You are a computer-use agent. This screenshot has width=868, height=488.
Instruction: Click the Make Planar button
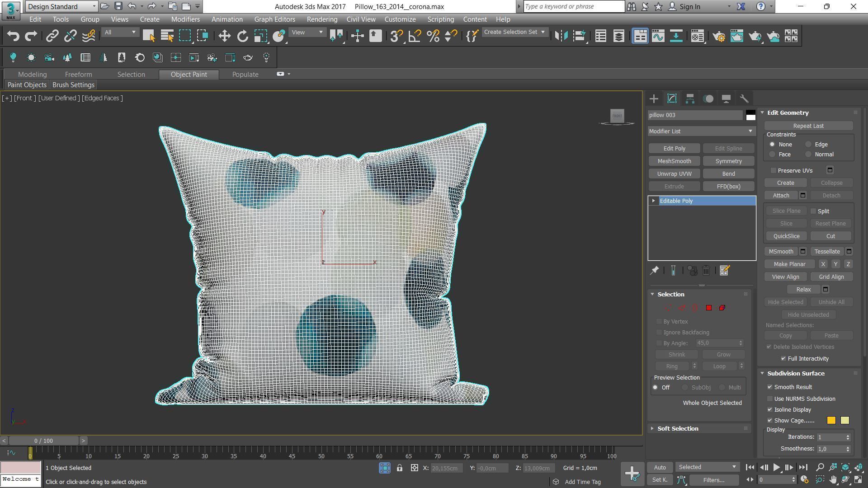point(789,264)
